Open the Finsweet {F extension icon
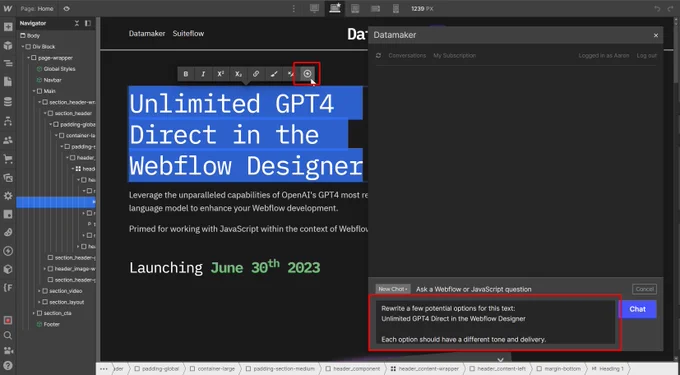 (8, 287)
